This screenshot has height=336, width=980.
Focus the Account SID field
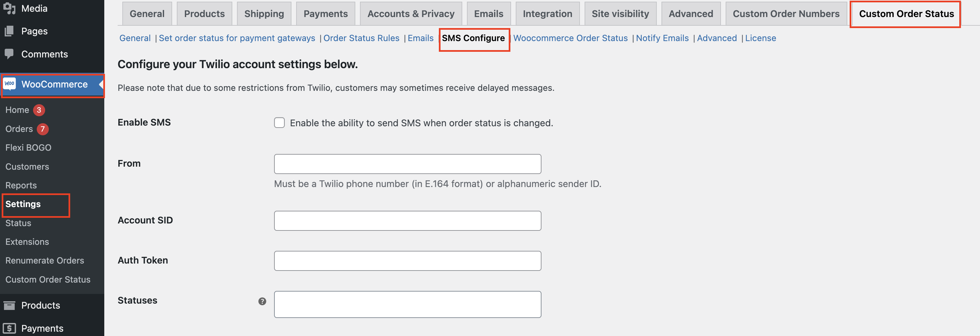[407, 221]
